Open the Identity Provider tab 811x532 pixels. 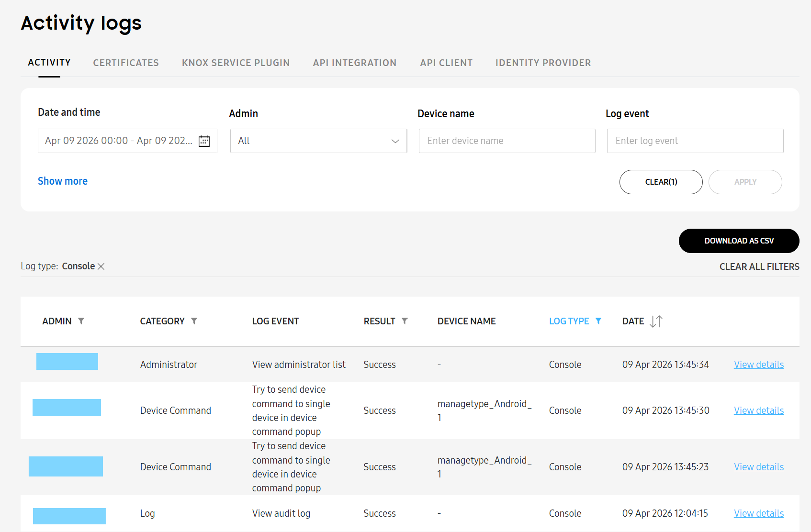tap(543, 63)
